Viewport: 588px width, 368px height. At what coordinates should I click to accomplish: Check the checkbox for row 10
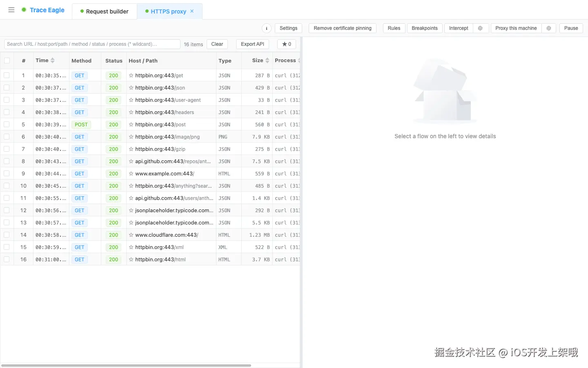(7, 186)
